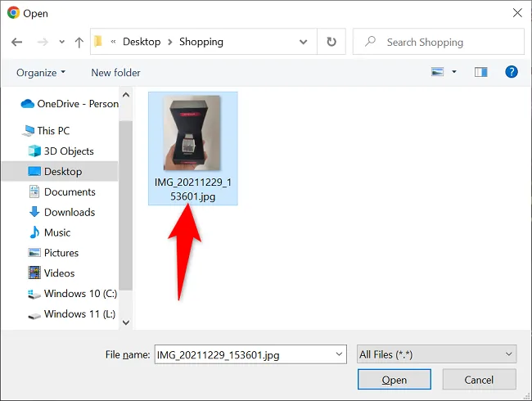The width and height of the screenshot is (532, 401).
Task: Refresh the Shopping folder view
Action: point(331,42)
